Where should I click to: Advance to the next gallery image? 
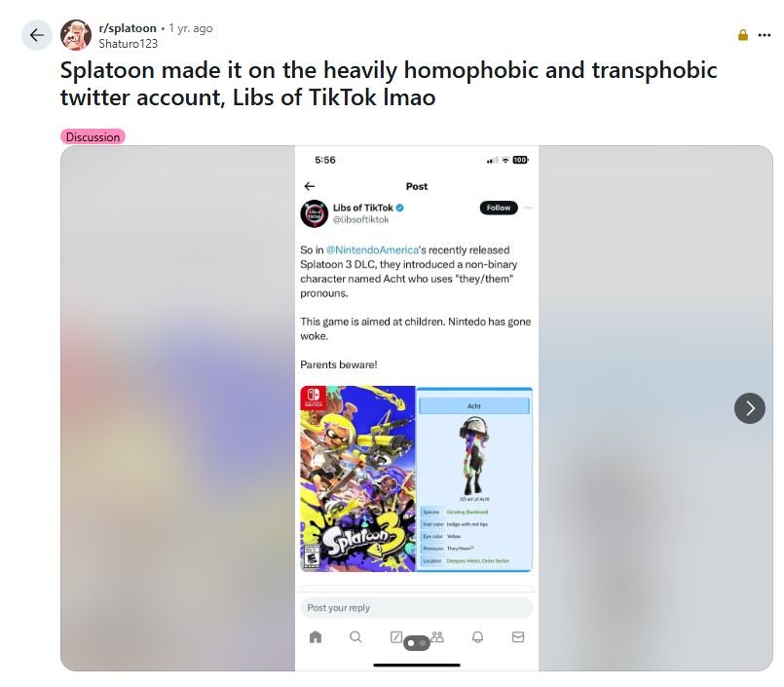pyautogui.click(x=750, y=408)
